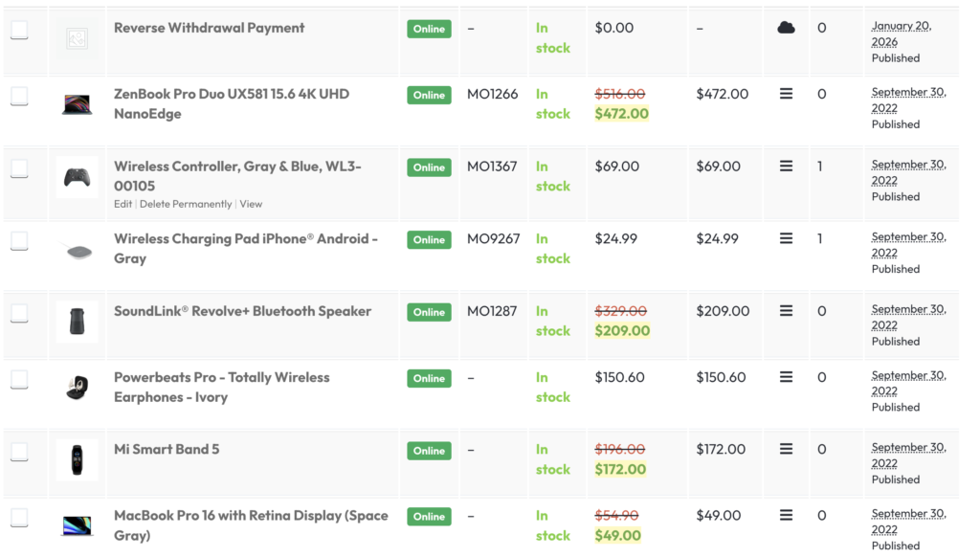Click the type icon for SoundLink Revolve+ Speaker
Image resolution: width=980 pixels, height=557 pixels.
click(x=786, y=311)
